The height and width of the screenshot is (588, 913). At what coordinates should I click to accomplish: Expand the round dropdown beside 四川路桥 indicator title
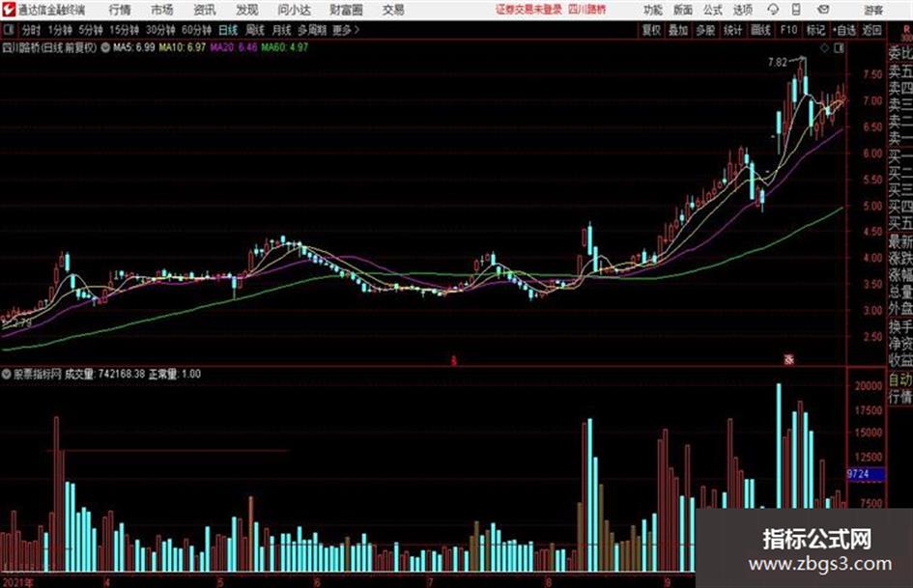(105, 47)
